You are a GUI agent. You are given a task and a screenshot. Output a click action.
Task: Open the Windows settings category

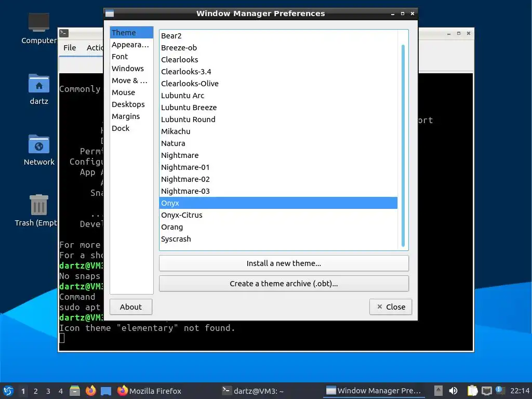click(131, 68)
